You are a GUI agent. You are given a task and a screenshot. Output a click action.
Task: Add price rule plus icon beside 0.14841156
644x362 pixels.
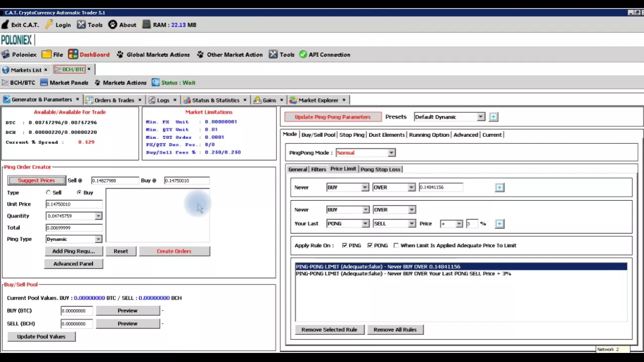coord(499,187)
